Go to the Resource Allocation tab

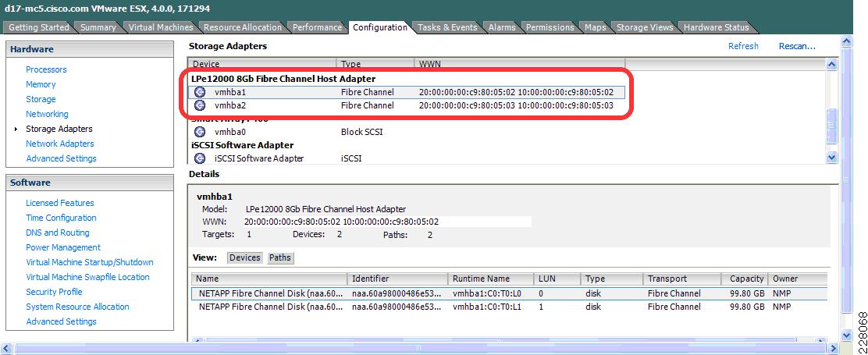tap(243, 27)
